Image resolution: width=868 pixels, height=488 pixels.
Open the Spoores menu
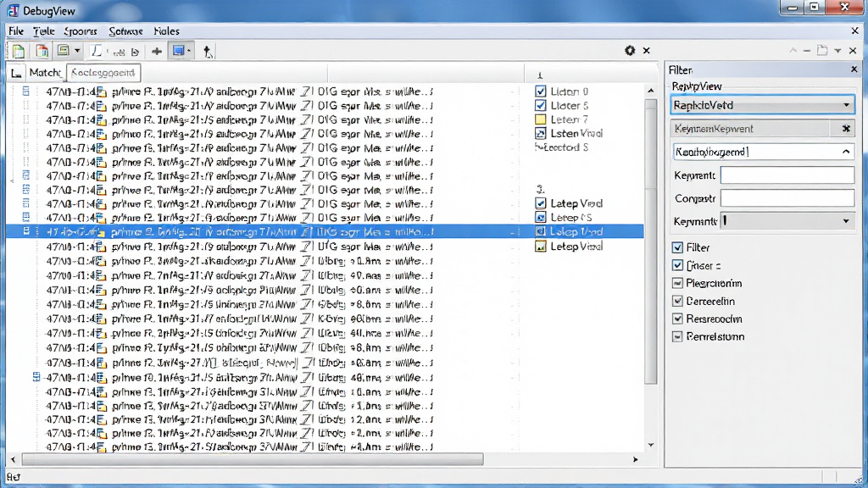click(x=81, y=31)
